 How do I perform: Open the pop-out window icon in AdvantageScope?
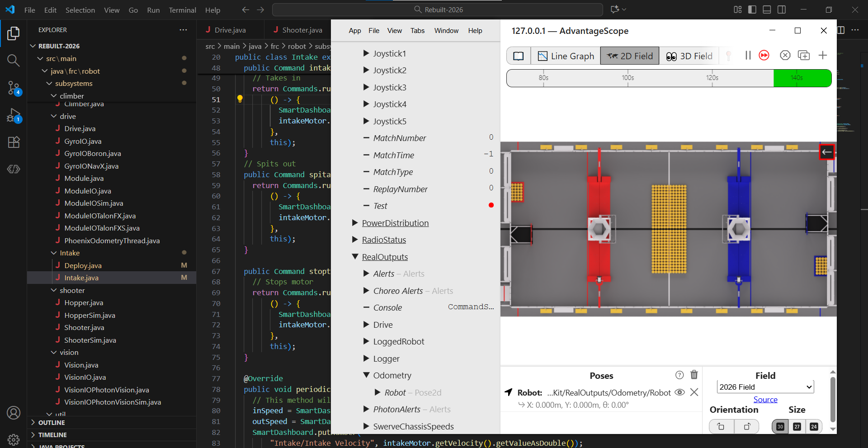(x=804, y=55)
